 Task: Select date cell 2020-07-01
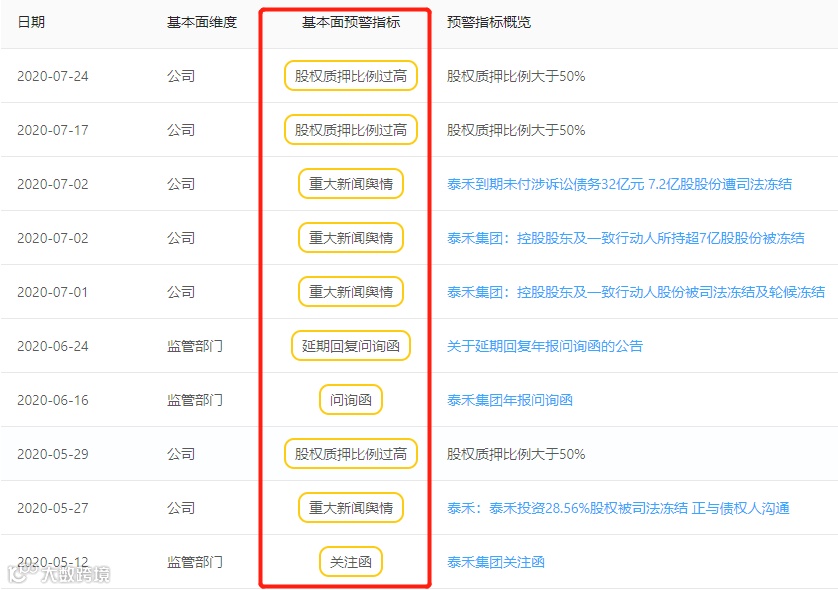53,292
